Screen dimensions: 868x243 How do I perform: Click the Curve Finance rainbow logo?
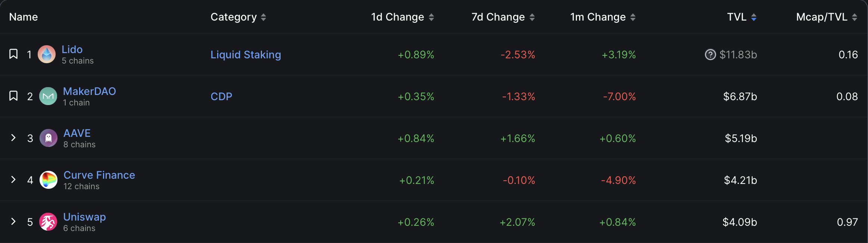coord(49,180)
